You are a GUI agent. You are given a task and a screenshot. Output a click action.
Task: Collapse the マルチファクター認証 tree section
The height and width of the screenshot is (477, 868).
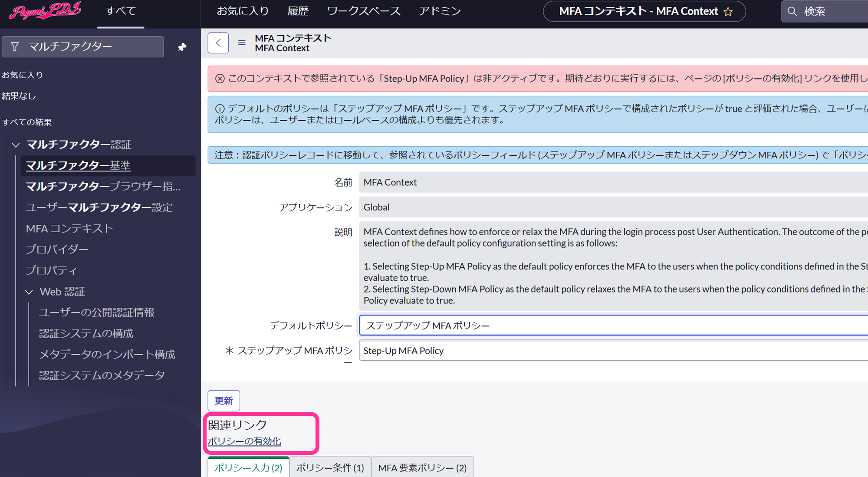coord(16,145)
